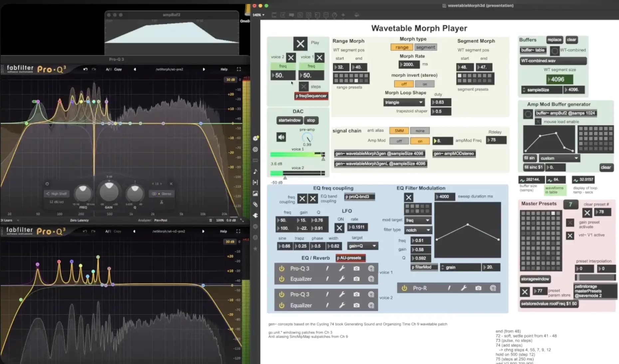Click the circular preset icon on Pro-R row
Image resolution: width=619 pixels, height=364 pixels.
493,288
